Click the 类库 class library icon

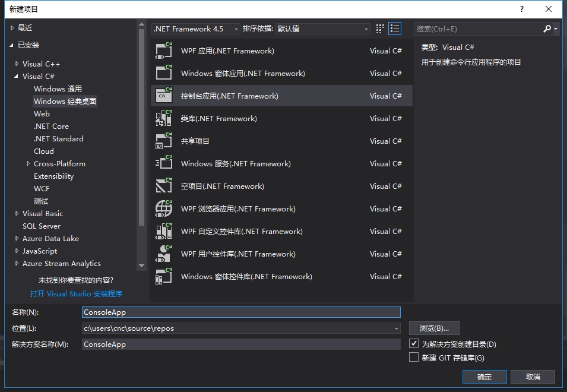[x=164, y=118]
